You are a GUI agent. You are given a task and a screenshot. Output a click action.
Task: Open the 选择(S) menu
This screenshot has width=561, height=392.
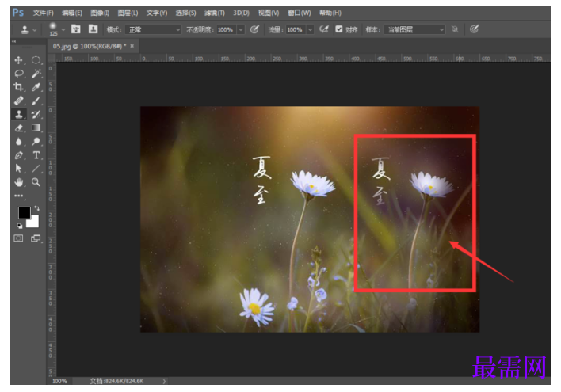185,13
